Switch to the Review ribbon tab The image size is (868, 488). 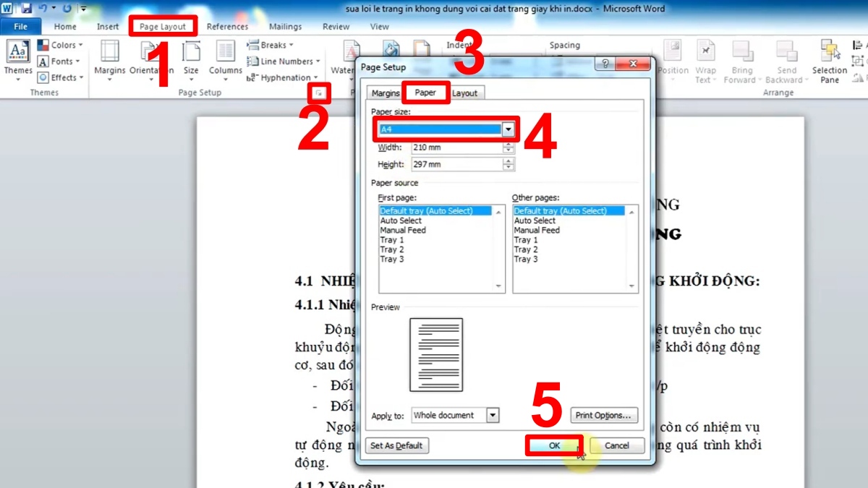coord(336,27)
